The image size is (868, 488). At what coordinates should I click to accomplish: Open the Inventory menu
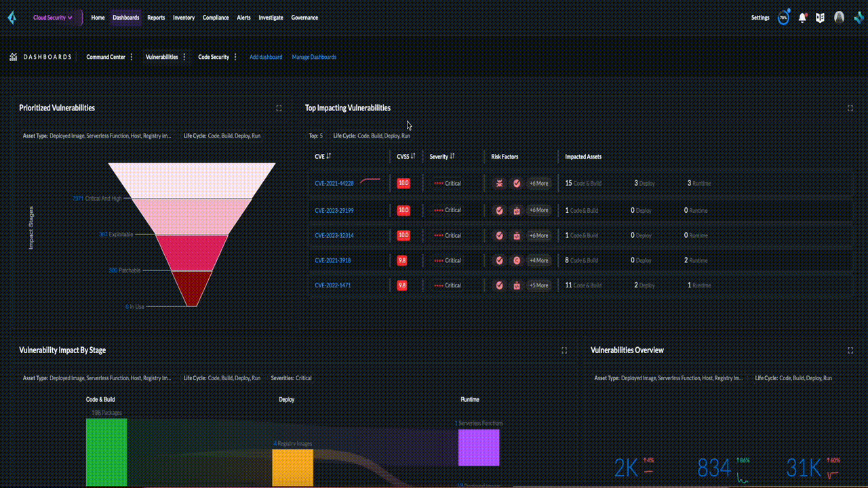(x=184, y=18)
